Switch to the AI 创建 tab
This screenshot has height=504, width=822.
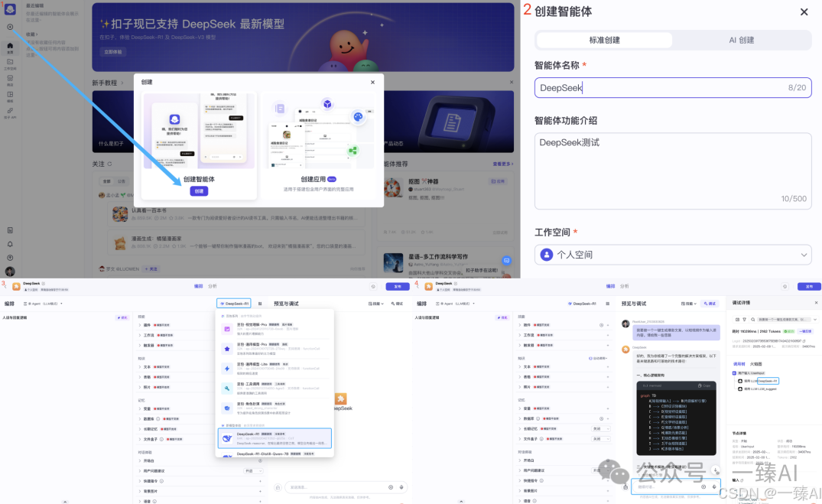pos(742,40)
